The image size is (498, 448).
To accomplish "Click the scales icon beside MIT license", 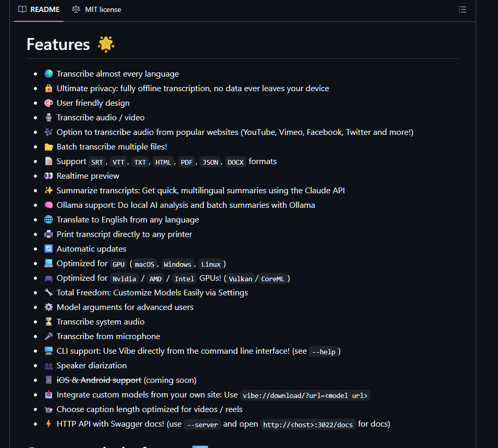I will (77, 9).
